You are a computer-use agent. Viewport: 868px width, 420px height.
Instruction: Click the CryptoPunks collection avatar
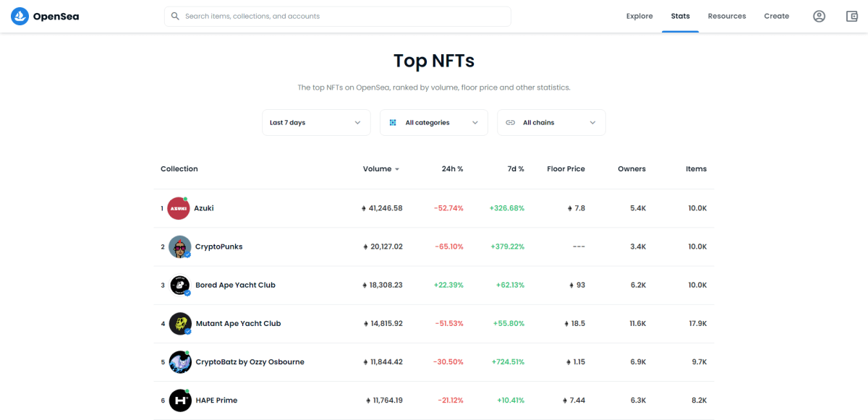pyautogui.click(x=180, y=247)
